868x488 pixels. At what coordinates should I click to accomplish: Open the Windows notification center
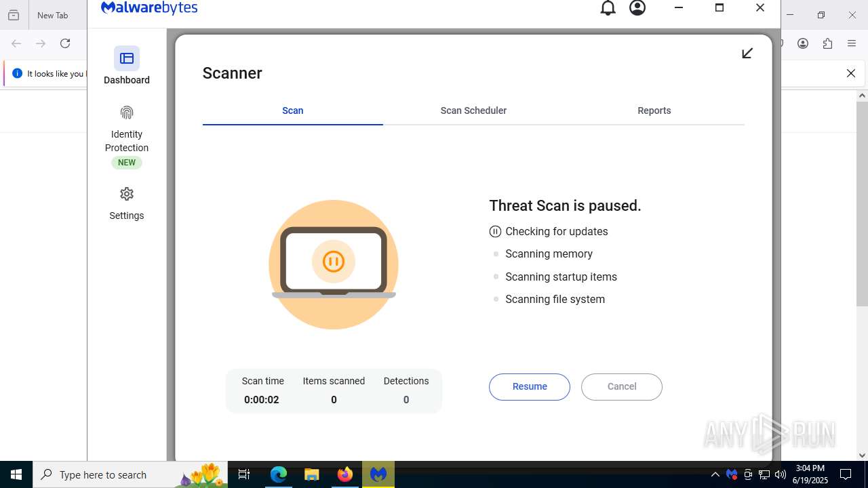[x=846, y=474]
